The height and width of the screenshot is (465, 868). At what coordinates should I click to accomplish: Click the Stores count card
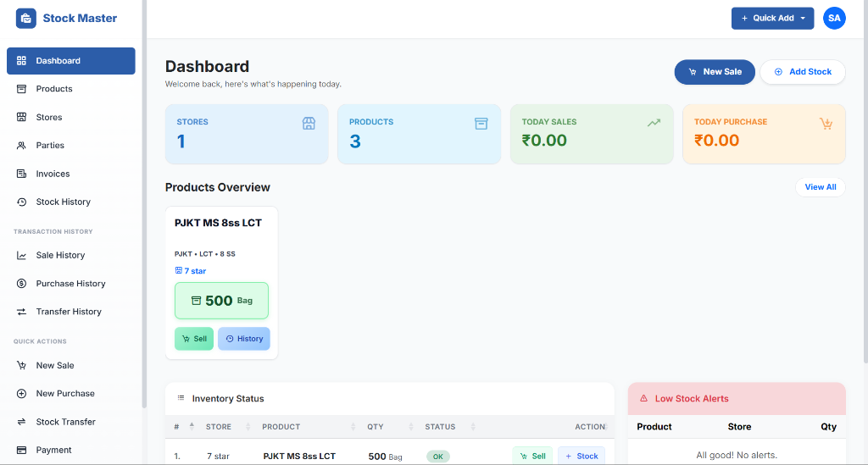pos(247,135)
